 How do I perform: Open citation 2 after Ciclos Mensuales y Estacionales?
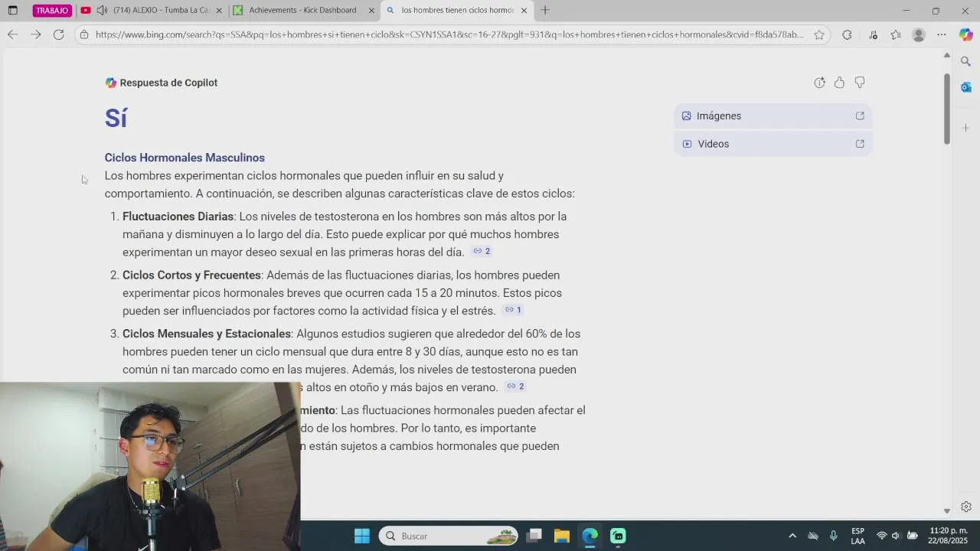click(x=515, y=386)
